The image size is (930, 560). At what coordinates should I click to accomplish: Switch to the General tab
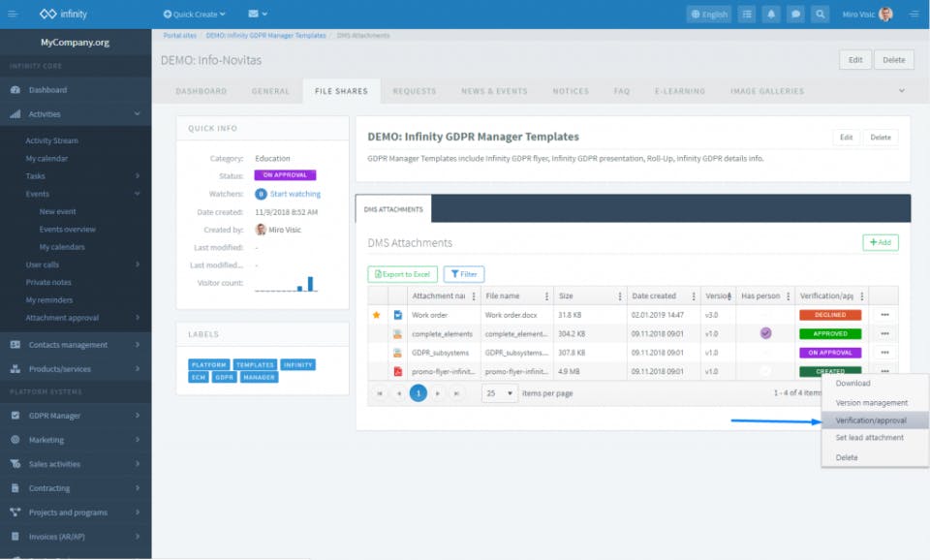point(270,91)
